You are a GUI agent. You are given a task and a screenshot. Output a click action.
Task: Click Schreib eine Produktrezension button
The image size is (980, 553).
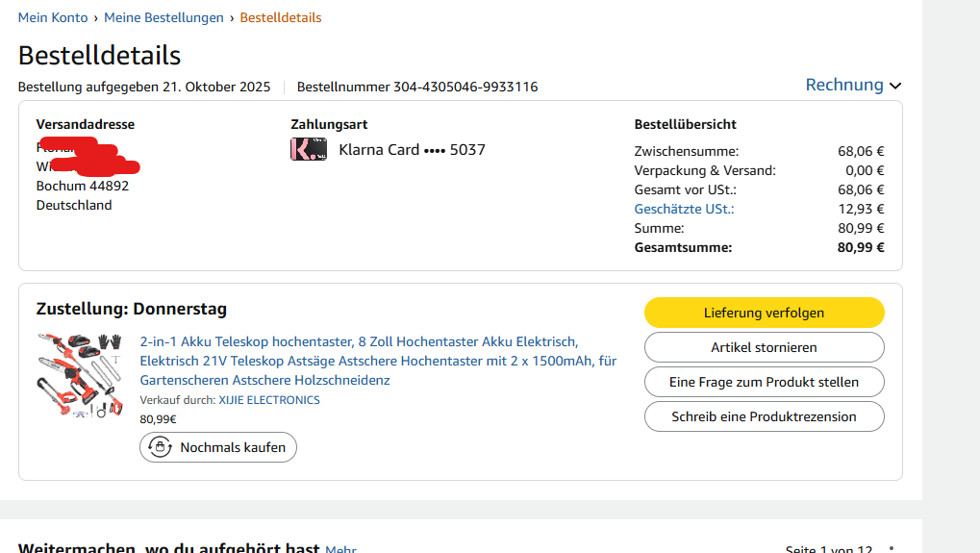(x=764, y=416)
